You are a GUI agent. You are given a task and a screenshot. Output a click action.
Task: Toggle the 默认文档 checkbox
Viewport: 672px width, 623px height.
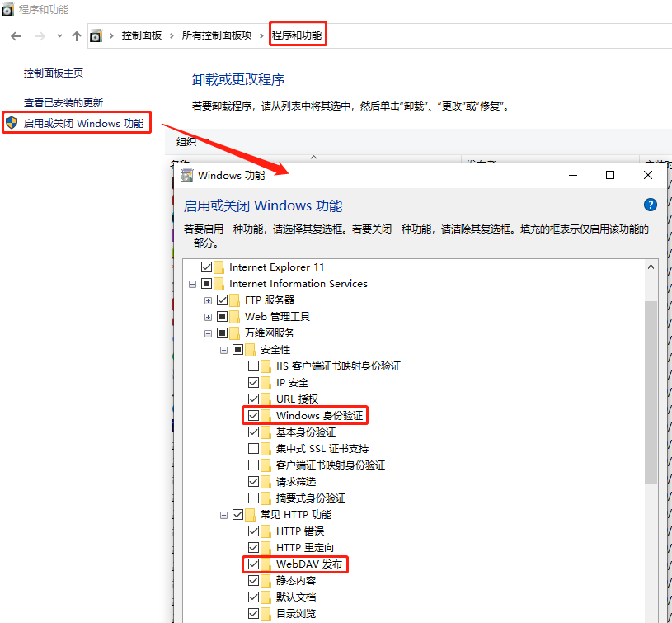pyautogui.click(x=253, y=597)
